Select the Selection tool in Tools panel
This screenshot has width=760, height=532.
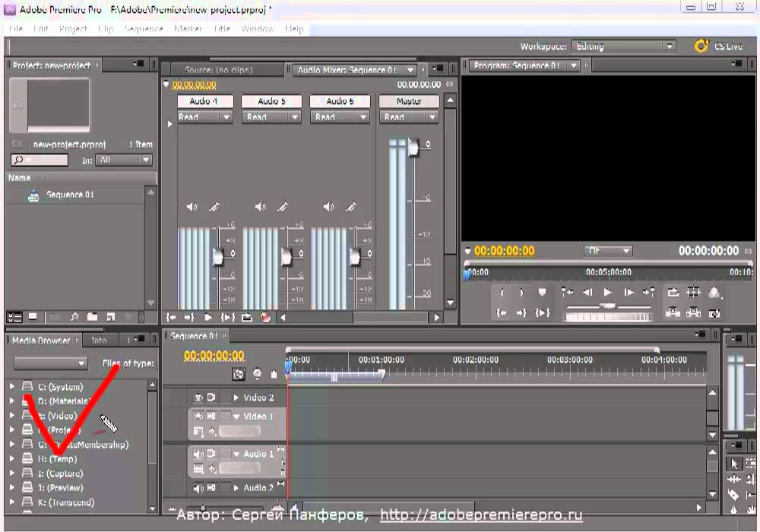point(734,464)
